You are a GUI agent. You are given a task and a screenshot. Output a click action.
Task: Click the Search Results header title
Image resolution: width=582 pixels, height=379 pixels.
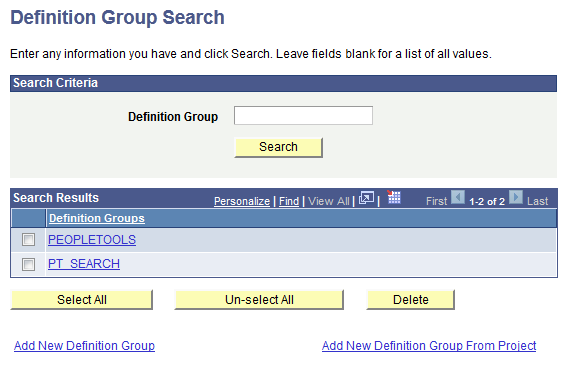pos(56,198)
